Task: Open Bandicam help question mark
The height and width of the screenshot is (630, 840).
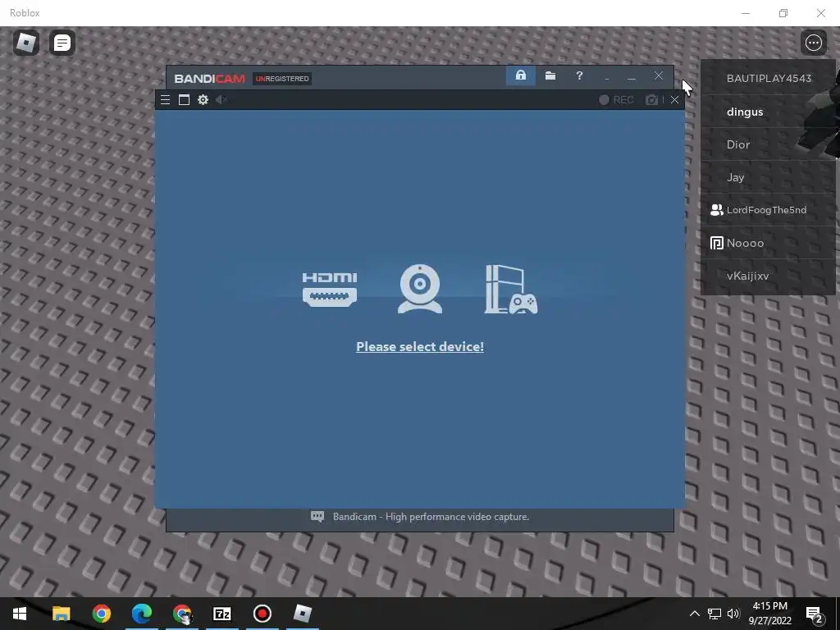Action: (579, 75)
